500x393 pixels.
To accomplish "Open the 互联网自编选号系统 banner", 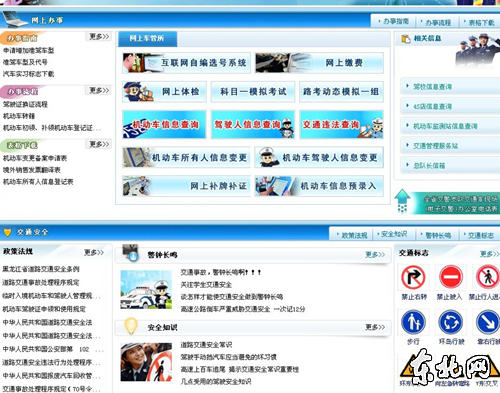I will pyautogui.click(x=186, y=63).
